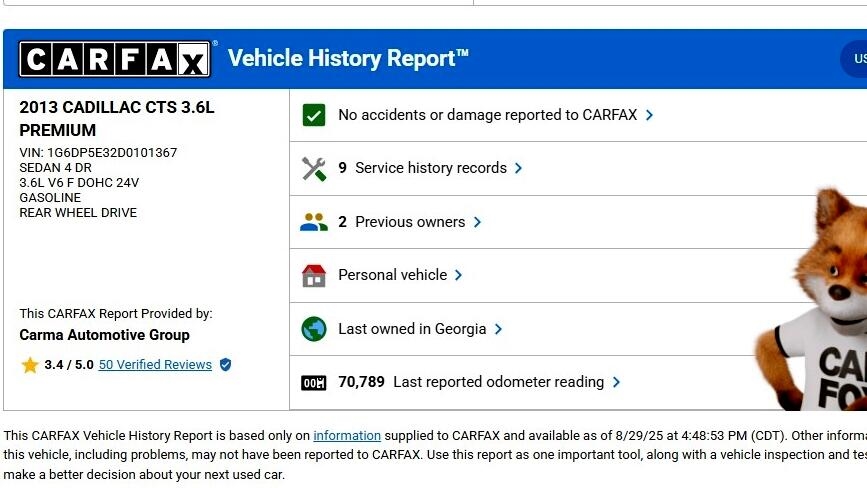Click the green checkmark no-accidents icon
This screenshot has height=488, width=867.
[x=314, y=115]
